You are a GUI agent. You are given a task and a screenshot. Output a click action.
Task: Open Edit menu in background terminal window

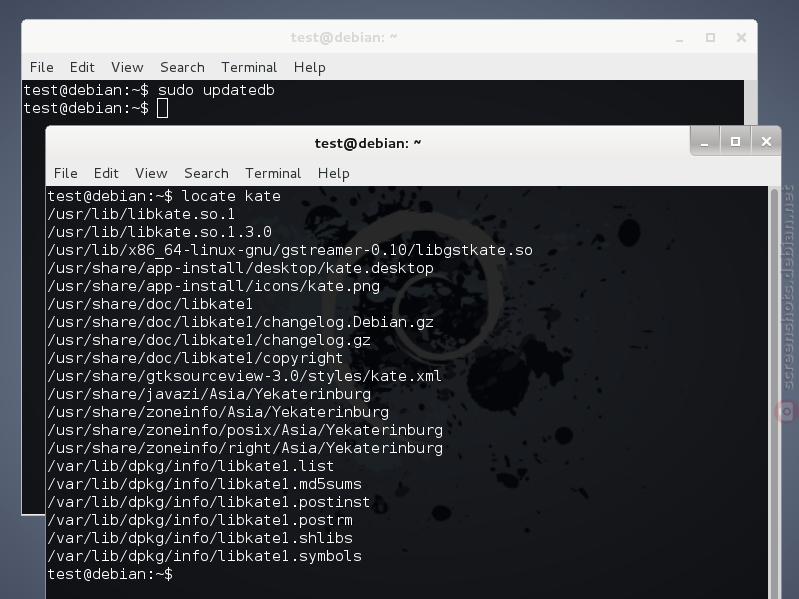point(82,67)
